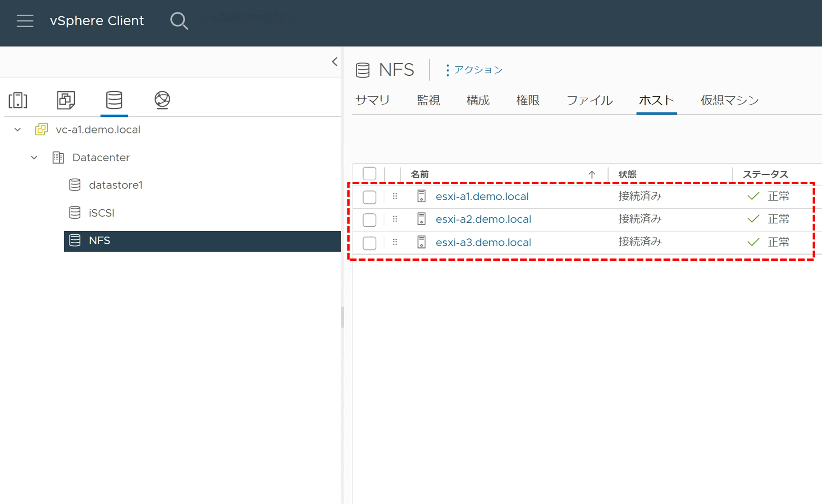The height and width of the screenshot is (504, 822).
Task: Switch to Storage inventory view
Action: pyautogui.click(x=114, y=100)
